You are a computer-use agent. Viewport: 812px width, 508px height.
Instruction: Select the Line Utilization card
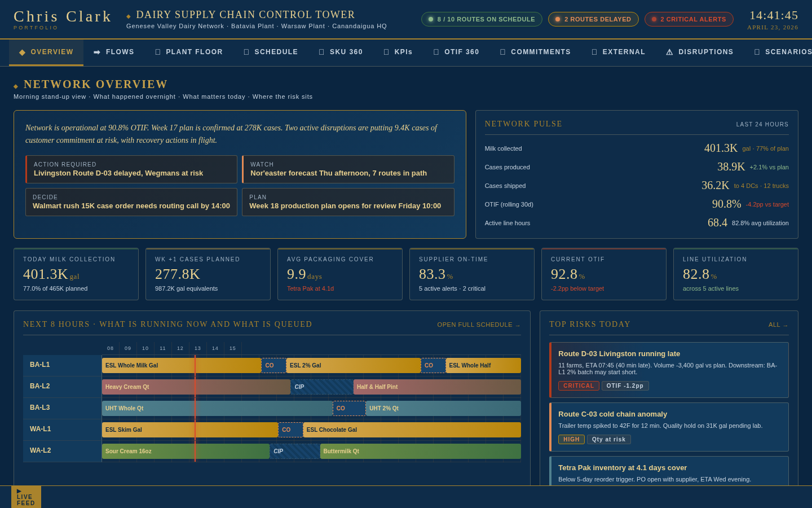tap(736, 274)
